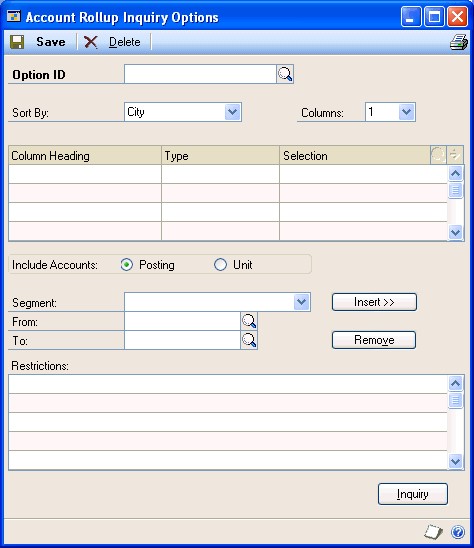Click the window icon in title bar
Viewport: 474px width, 548px height.
pyautogui.click(x=14, y=16)
